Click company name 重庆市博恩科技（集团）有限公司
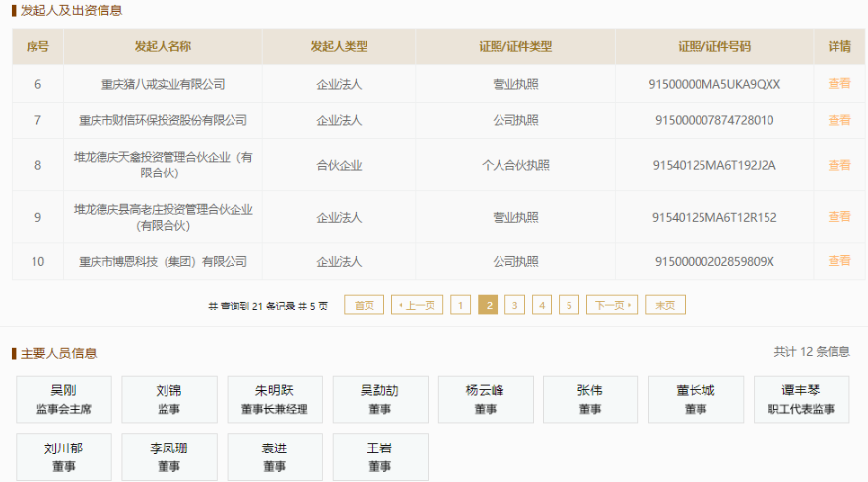This screenshot has height=482, width=868. [163, 261]
